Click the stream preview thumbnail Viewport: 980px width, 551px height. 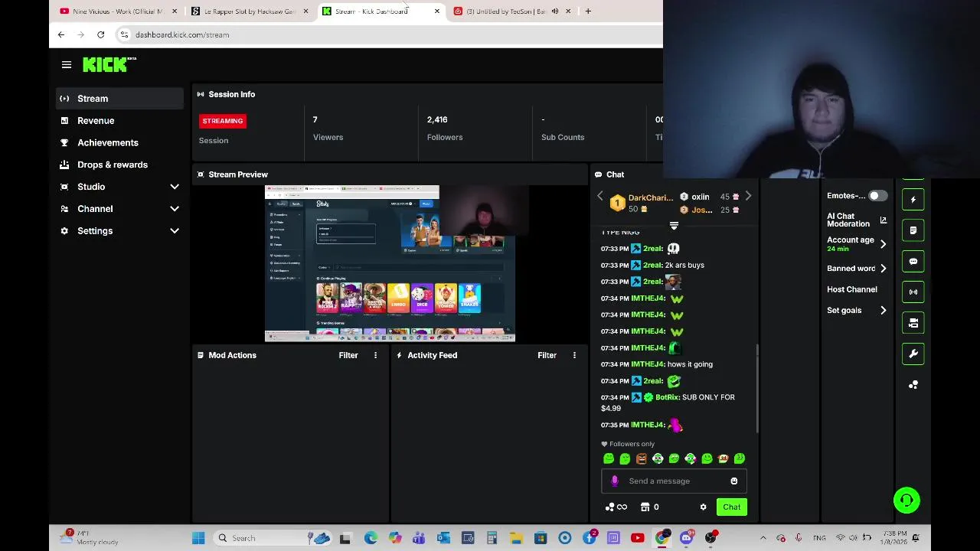pyautogui.click(x=390, y=263)
